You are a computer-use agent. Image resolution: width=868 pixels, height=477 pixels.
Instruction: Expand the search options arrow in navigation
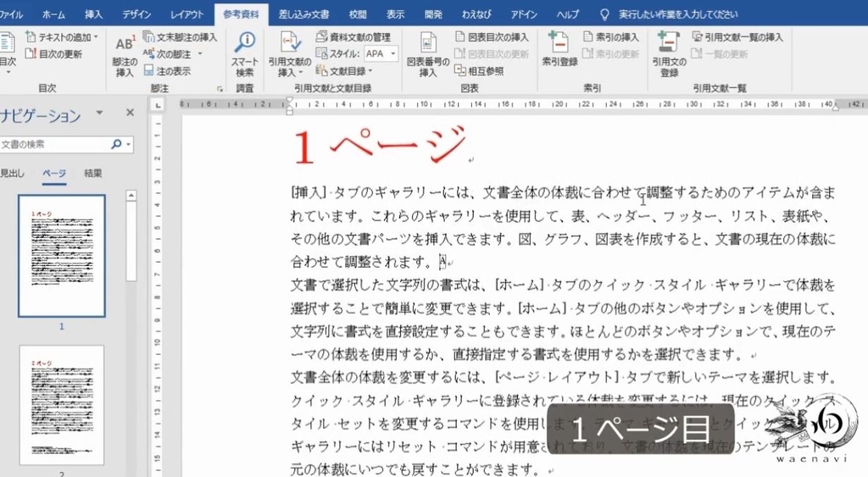coord(129,144)
